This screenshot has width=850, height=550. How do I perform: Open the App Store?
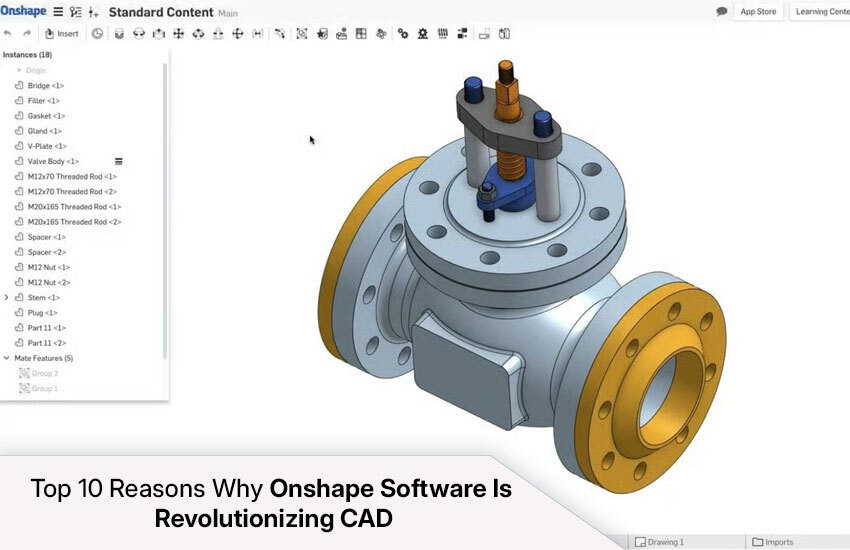758,11
